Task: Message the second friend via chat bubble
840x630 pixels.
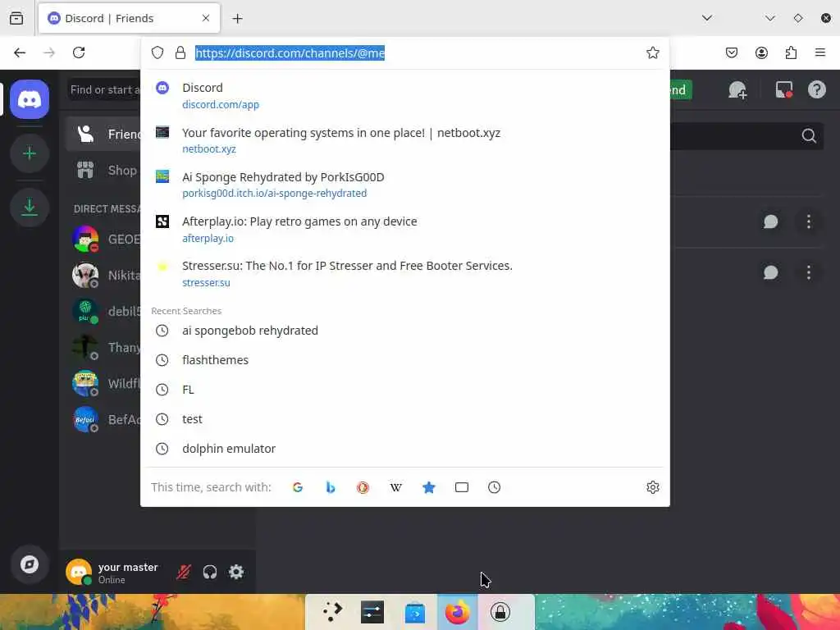Action: (x=771, y=272)
